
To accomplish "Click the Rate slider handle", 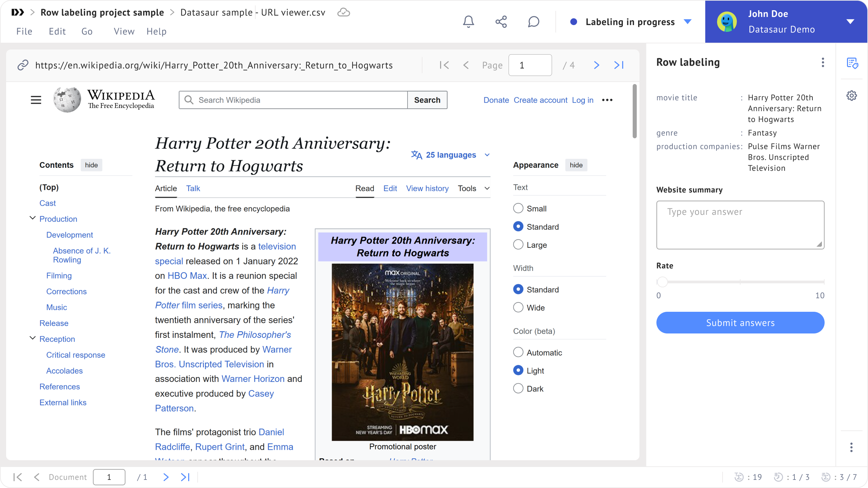I will (x=662, y=282).
